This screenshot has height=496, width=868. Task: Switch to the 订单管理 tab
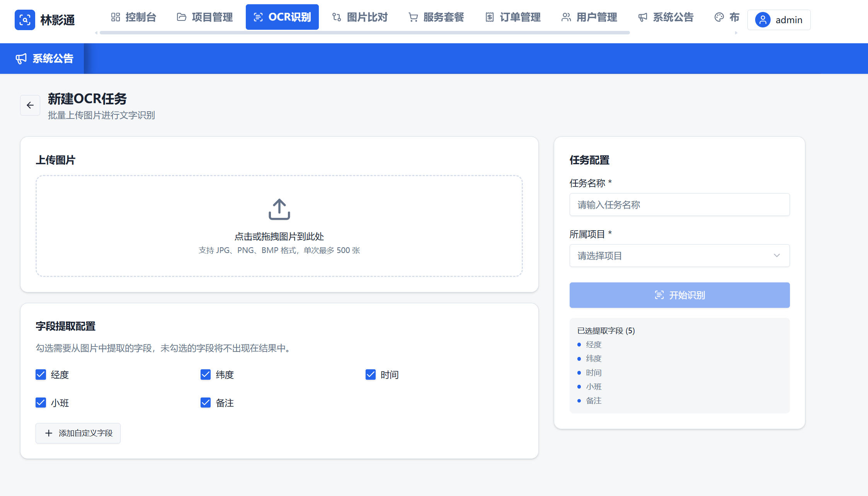513,17
